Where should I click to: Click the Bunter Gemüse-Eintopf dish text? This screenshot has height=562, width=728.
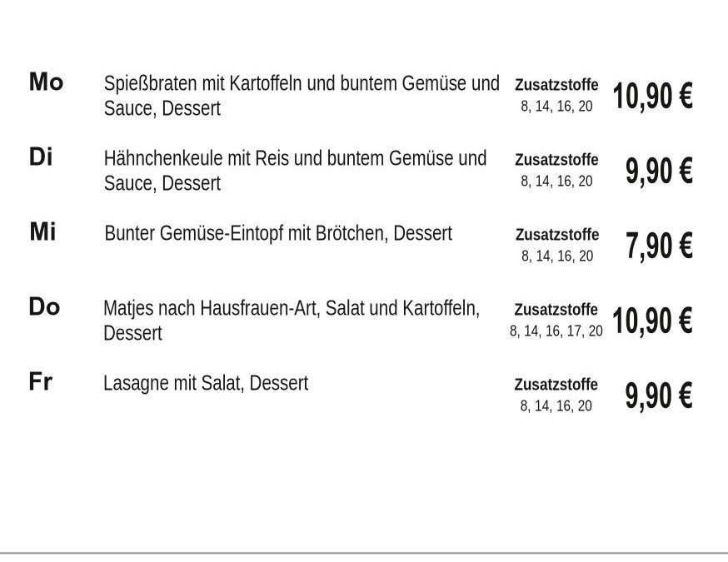point(278,233)
